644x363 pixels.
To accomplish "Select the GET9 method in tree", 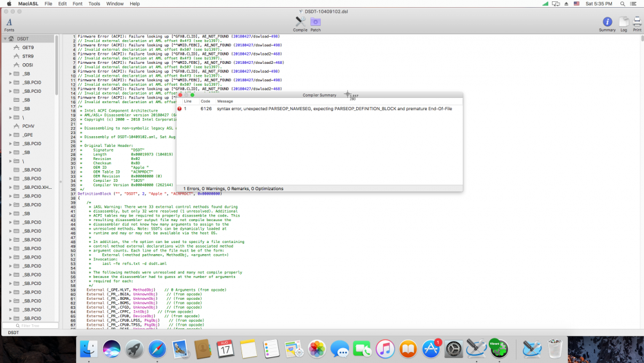I will (28, 47).
